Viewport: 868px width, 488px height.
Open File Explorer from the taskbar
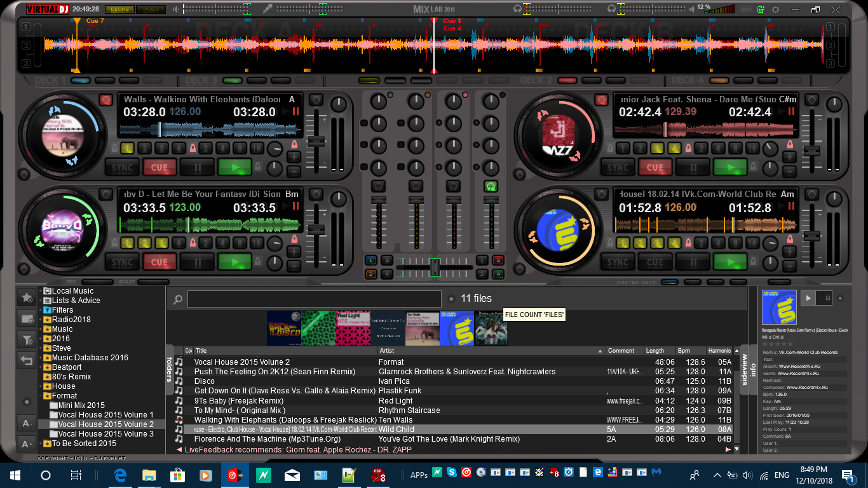(149, 475)
